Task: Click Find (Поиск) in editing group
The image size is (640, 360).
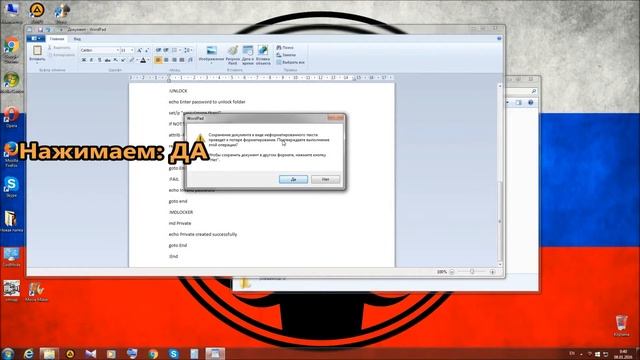Action: click(285, 47)
